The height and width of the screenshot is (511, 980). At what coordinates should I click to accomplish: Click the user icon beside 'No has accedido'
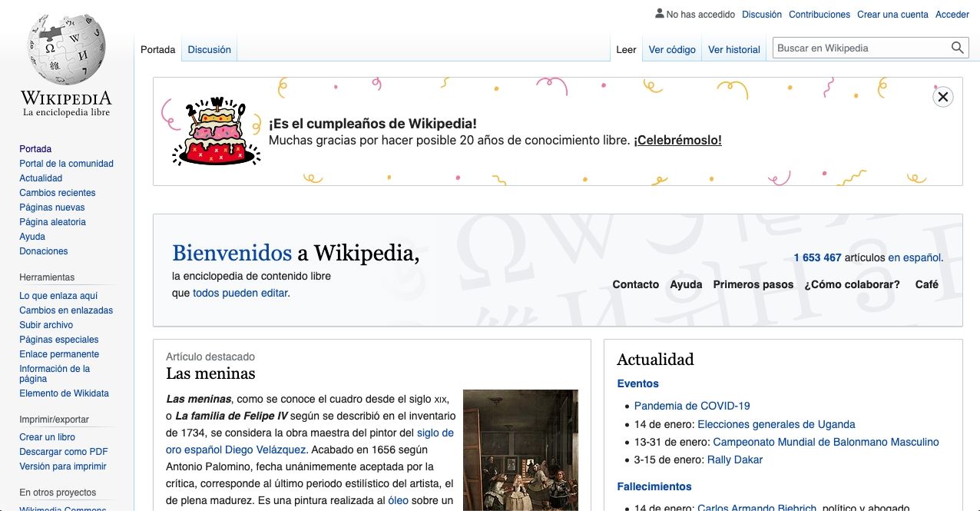(x=659, y=14)
